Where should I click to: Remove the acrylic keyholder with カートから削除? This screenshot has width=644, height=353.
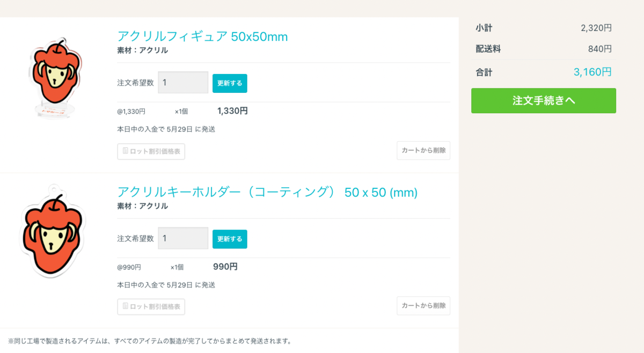click(423, 306)
